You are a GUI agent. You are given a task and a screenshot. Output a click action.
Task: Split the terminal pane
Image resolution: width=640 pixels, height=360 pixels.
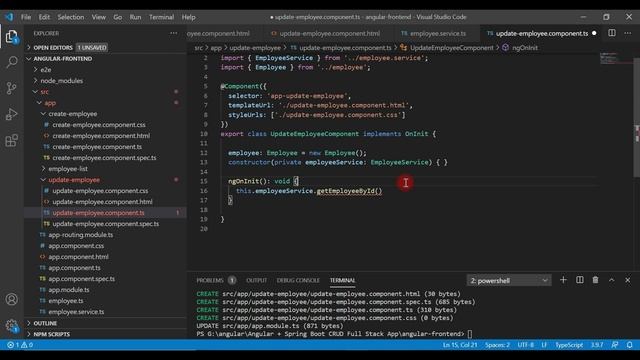(580, 280)
